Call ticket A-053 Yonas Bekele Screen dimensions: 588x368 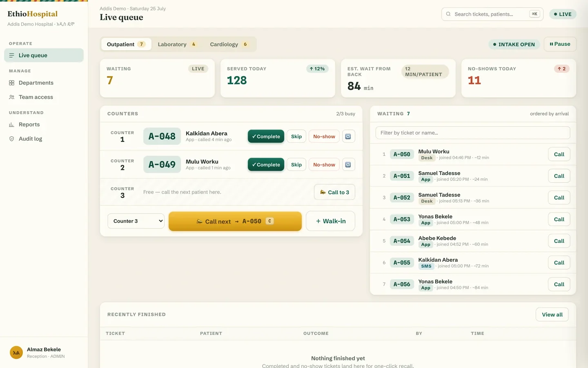pos(559,219)
